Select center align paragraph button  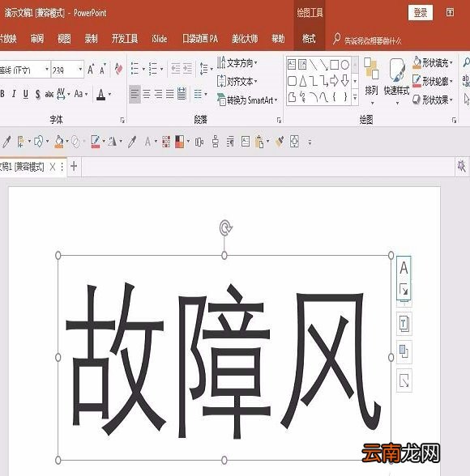147,94
